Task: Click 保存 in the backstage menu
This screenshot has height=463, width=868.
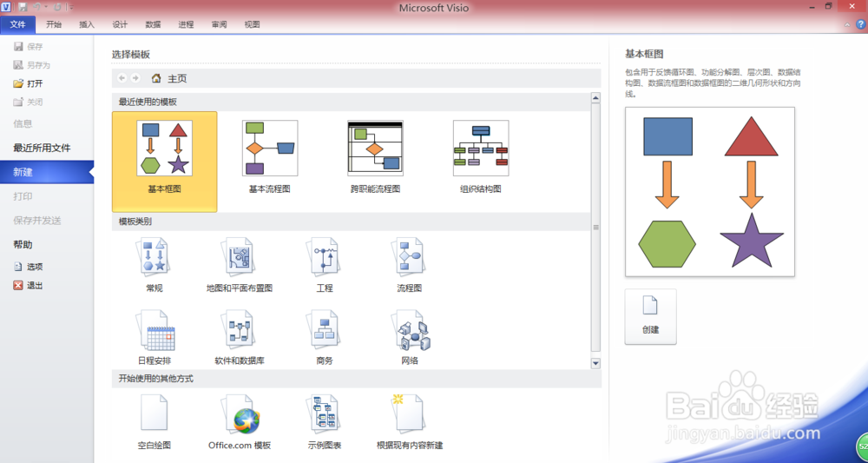Action: tap(29, 47)
